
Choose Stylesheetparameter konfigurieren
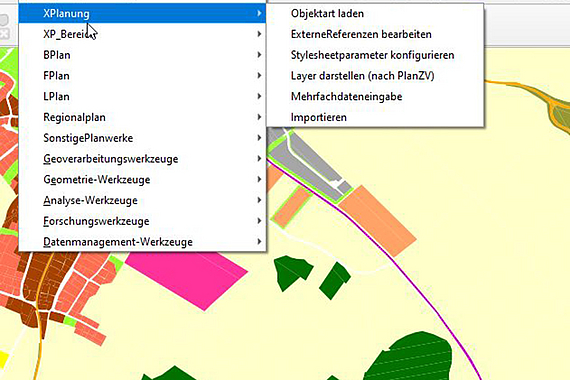tap(375, 55)
